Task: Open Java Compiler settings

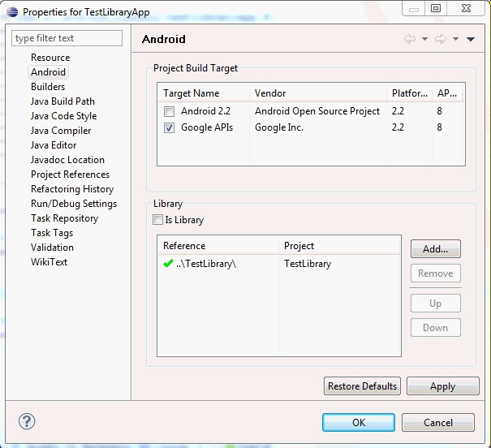Action: pyautogui.click(x=61, y=131)
